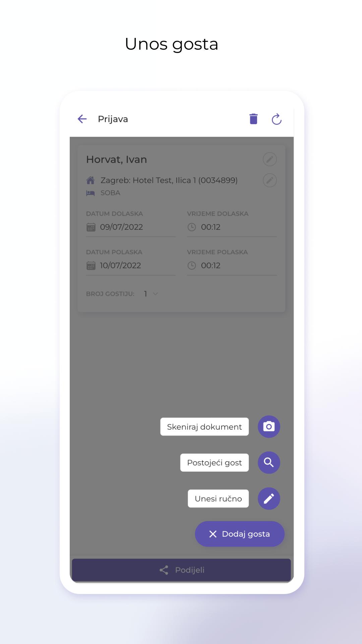Go back using the arrow icon
This screenshot has height=644, width=362.
pyautogui.click(x=82, y=119)
